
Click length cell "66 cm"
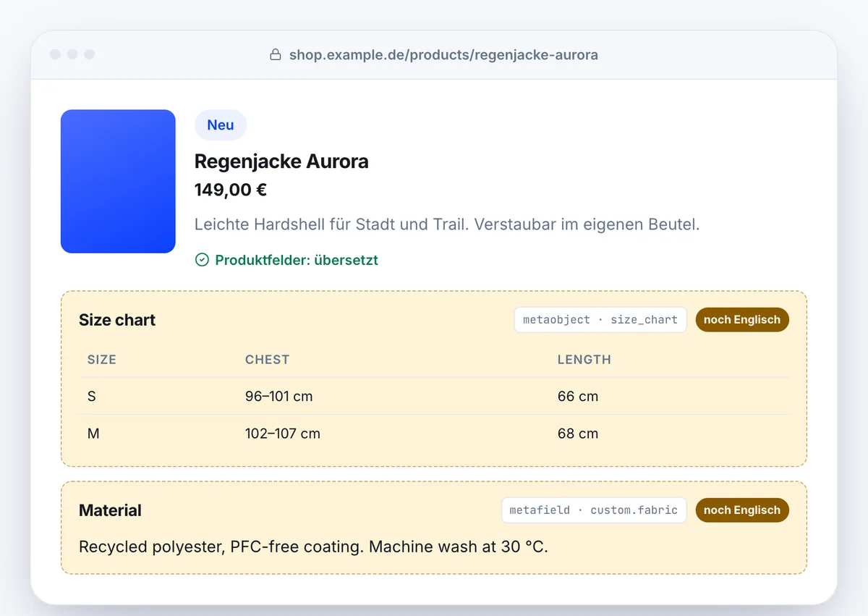click(x=578, y=397)
